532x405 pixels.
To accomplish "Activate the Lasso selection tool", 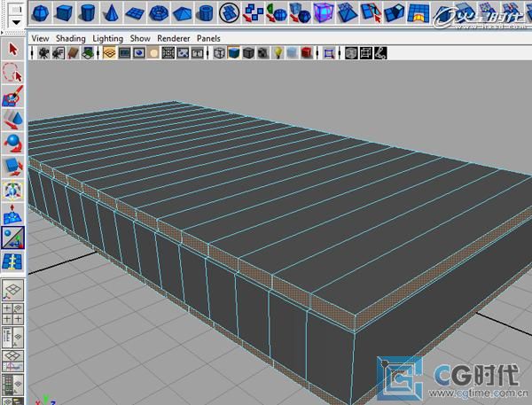I will (x=13, y=73).
